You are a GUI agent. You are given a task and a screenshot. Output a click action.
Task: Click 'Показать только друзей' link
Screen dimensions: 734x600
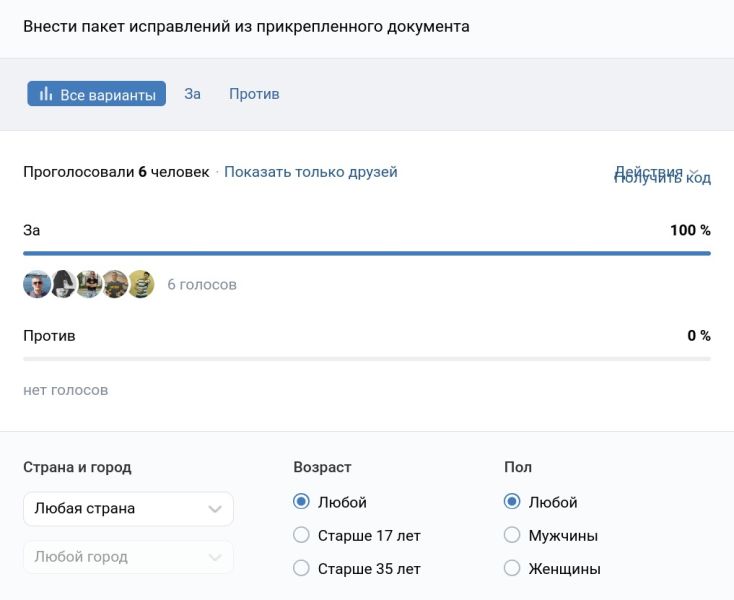[311, 172]
